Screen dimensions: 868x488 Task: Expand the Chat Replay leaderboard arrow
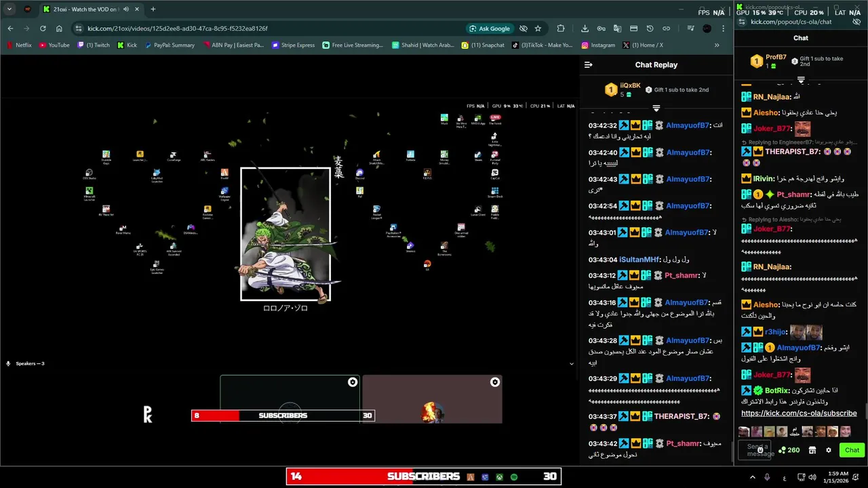click(x=656, y=108)
